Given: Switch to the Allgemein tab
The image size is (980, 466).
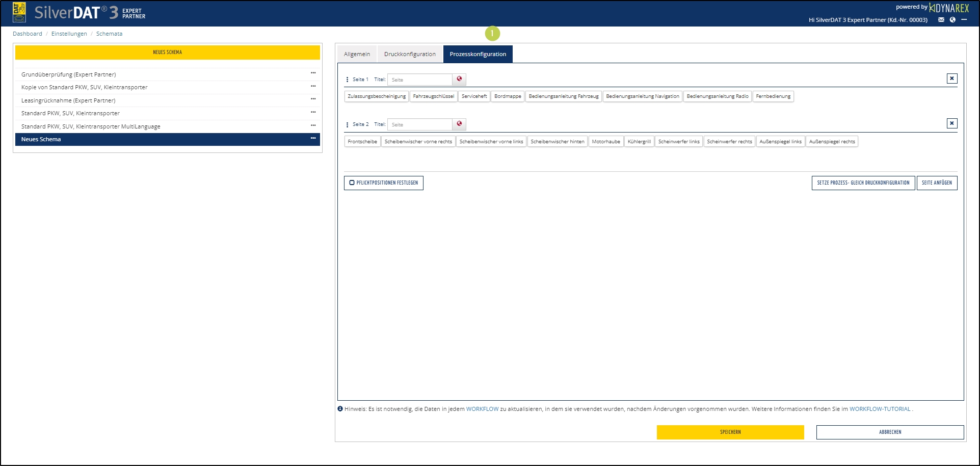Looking at the screenshot, I should pyautogui.click(x=357, y=54).
